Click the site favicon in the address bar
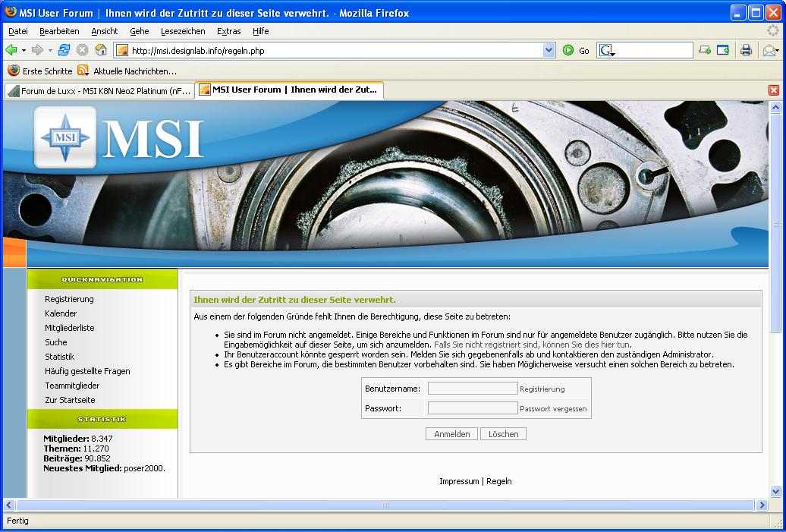Image resolution: width=786 pixels, height=532 pixels. (x=122, y=51)
